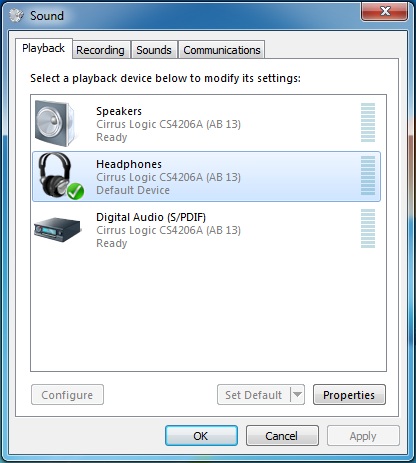
Task: Click the Digital Audio receiver icon
Action: pyautogui.click(x=57, y=230)
